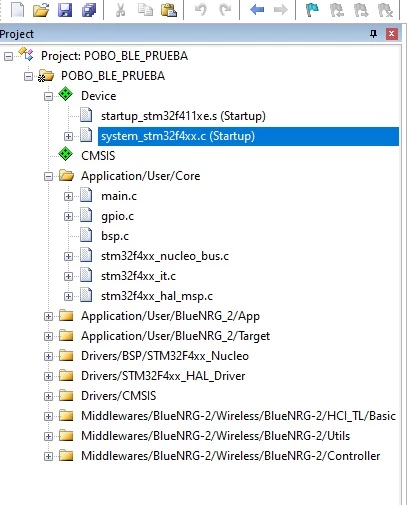Go to the previous bookmark
Viewport: 407px width, 505px height.
(337, 10)
